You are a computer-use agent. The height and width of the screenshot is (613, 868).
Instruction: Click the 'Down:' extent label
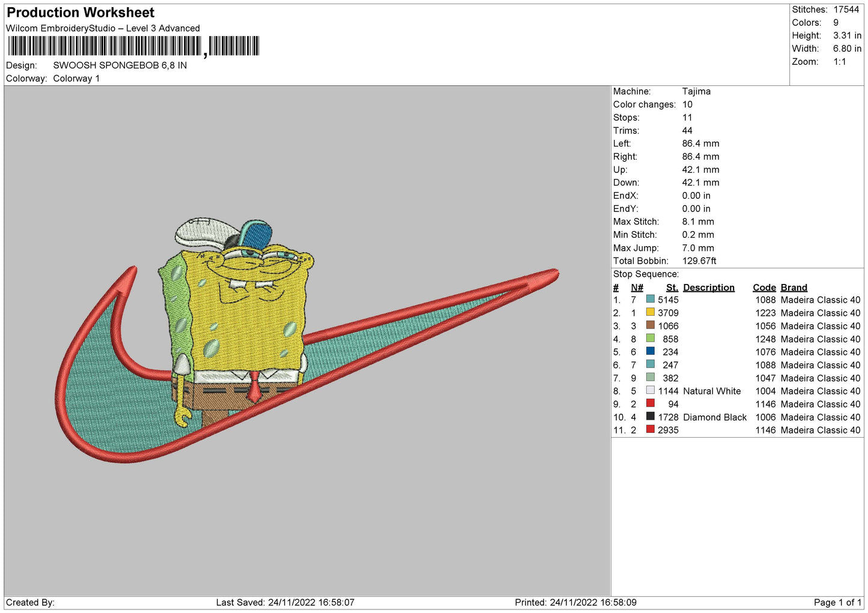pyautogui.click(x=626, y=183)
